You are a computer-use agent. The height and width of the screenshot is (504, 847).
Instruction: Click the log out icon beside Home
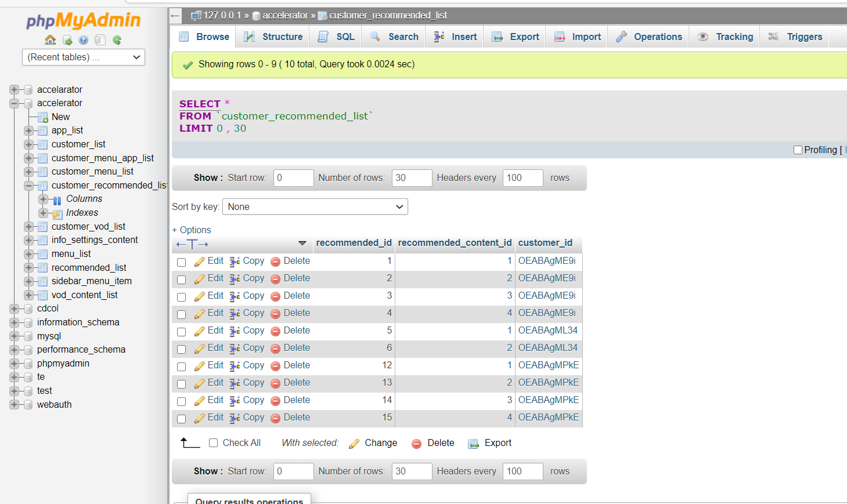tap(67, 40)
